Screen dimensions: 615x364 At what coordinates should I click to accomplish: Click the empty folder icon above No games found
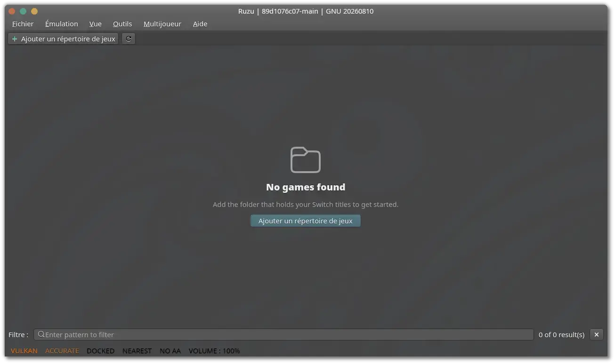tap(306, 160)
